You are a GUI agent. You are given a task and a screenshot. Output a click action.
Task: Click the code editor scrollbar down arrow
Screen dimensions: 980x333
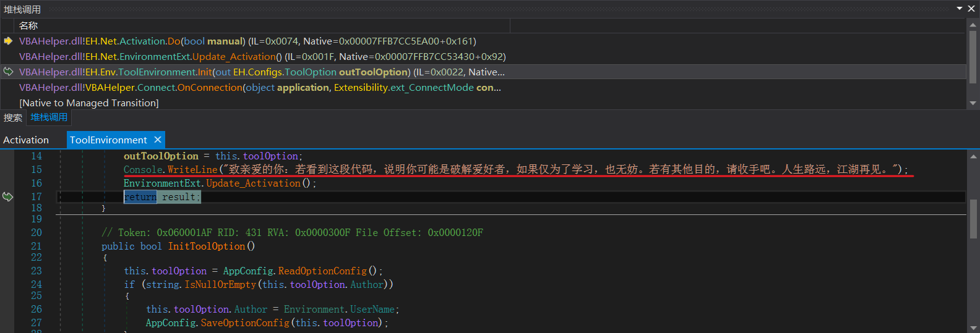tap(973, 327)
